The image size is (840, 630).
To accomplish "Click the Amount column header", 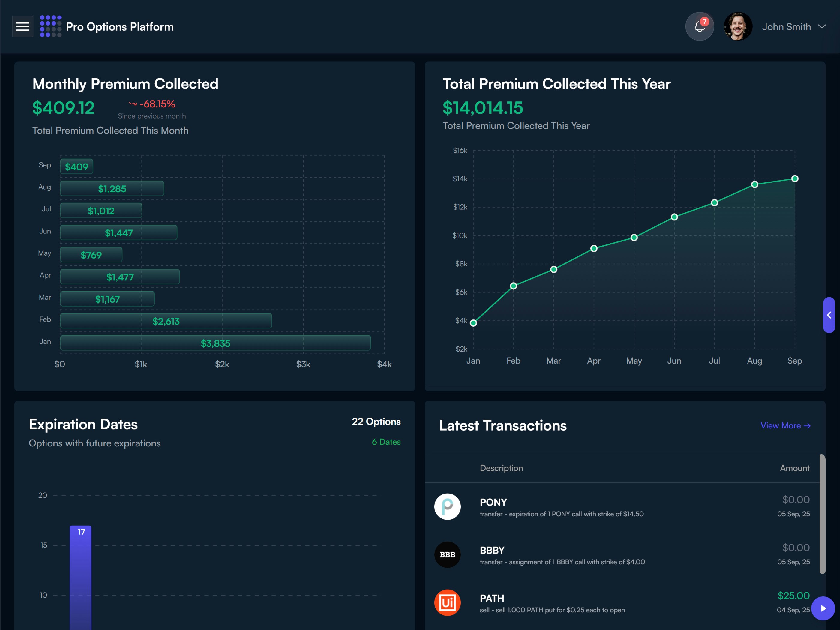I will click(794, 468).
